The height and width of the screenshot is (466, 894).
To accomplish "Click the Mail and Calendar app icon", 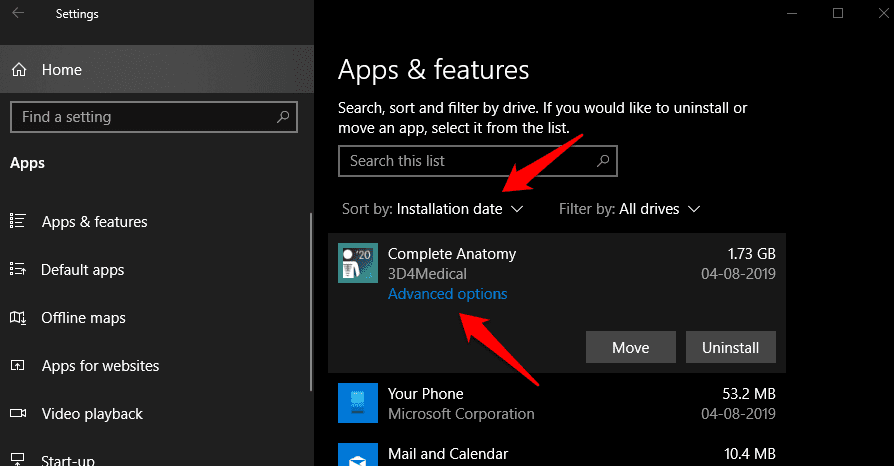I will pyautogui.click(x=358, y=455).
